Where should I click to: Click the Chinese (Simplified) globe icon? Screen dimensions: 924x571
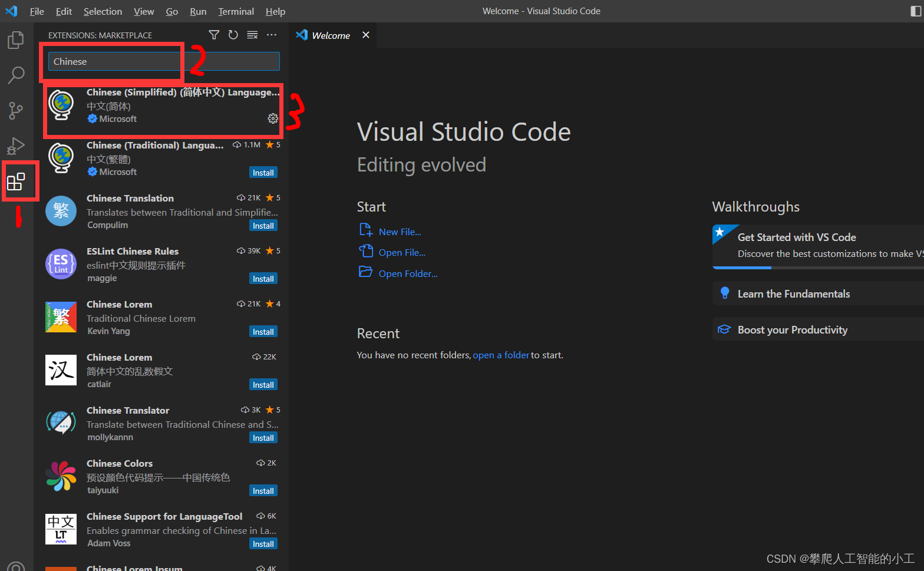(61, 105)
